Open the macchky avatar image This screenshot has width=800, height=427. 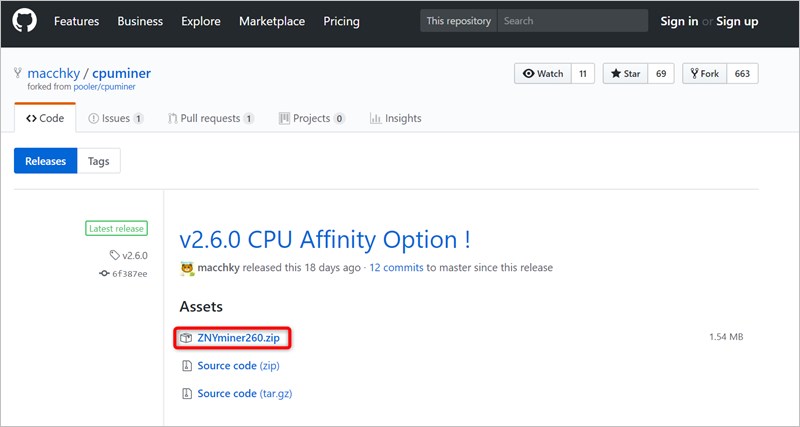click(187, 268)
